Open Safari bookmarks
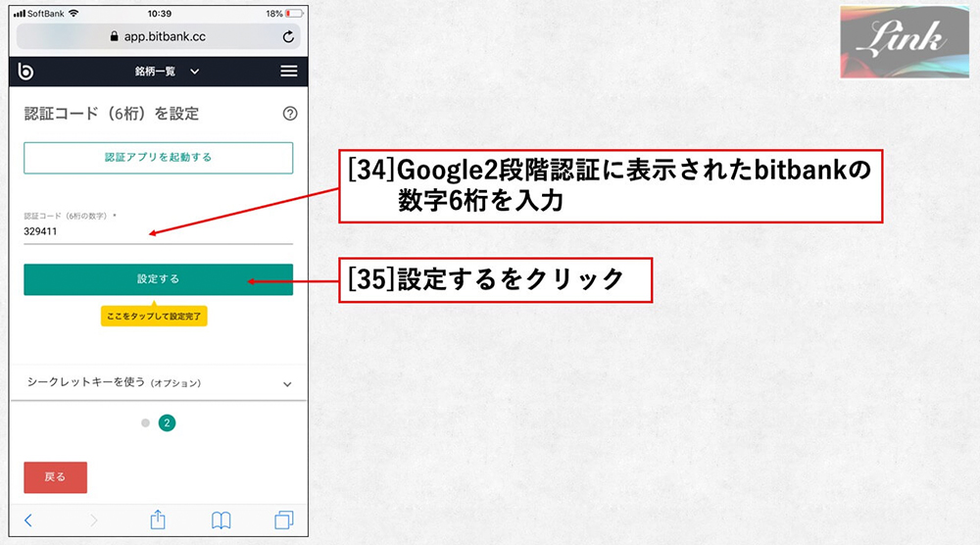The width and height of the screenshot is (980, 545). (220, 520)
